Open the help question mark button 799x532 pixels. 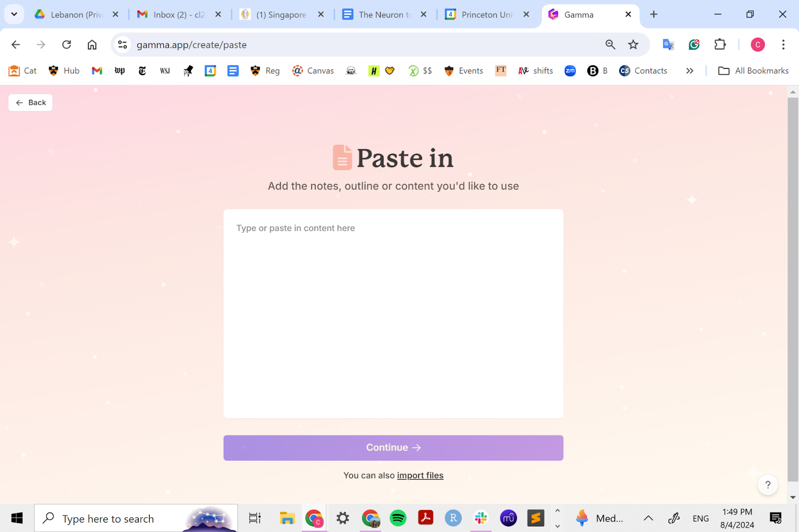click(768, 485)
